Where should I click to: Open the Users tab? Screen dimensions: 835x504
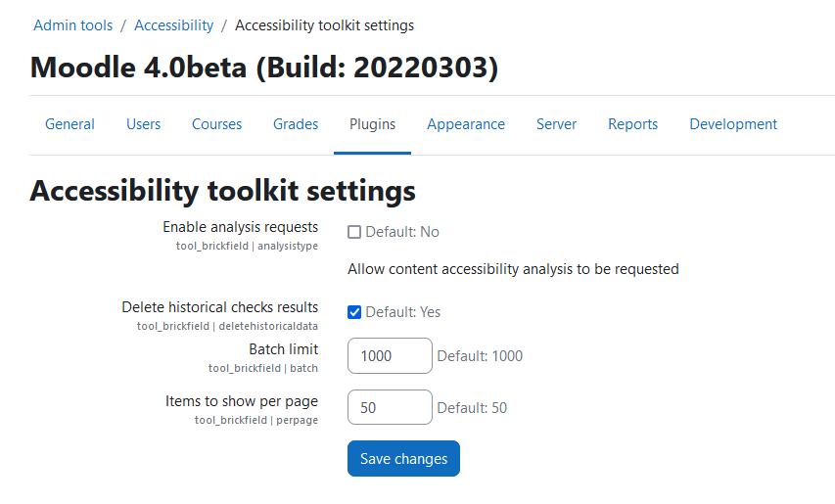(x=143, y=124)
